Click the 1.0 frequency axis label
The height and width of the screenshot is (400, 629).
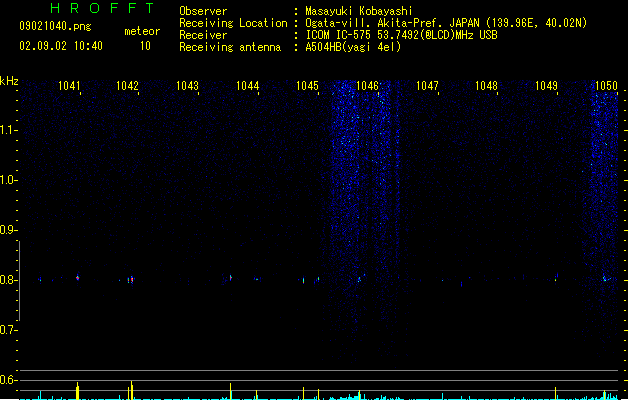coord(8,180)
